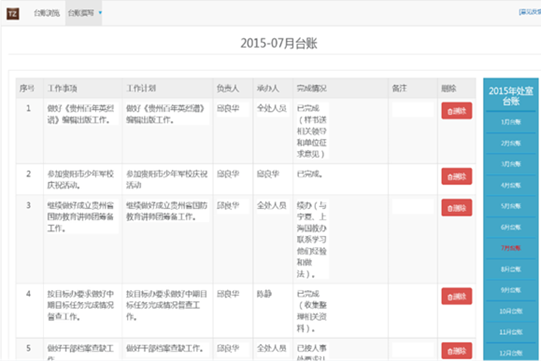Click the 2015年处室台账 sidebar heading

point(511,96)
